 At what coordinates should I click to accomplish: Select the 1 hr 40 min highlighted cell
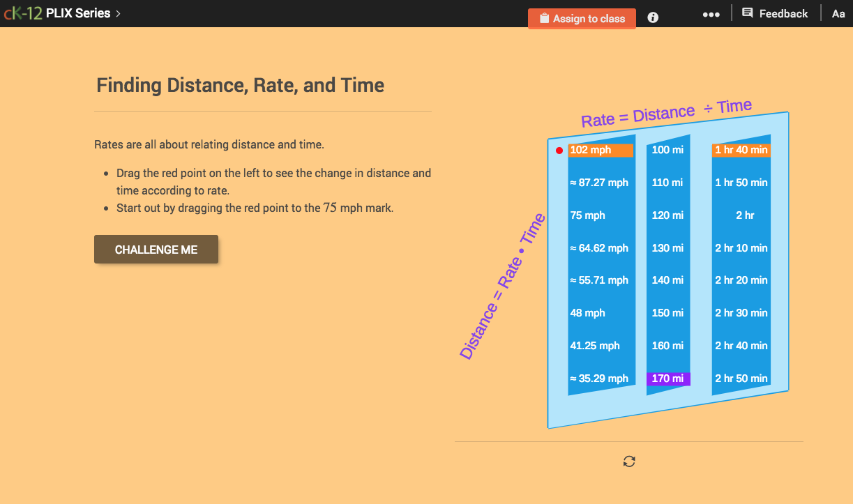point(741,149)
